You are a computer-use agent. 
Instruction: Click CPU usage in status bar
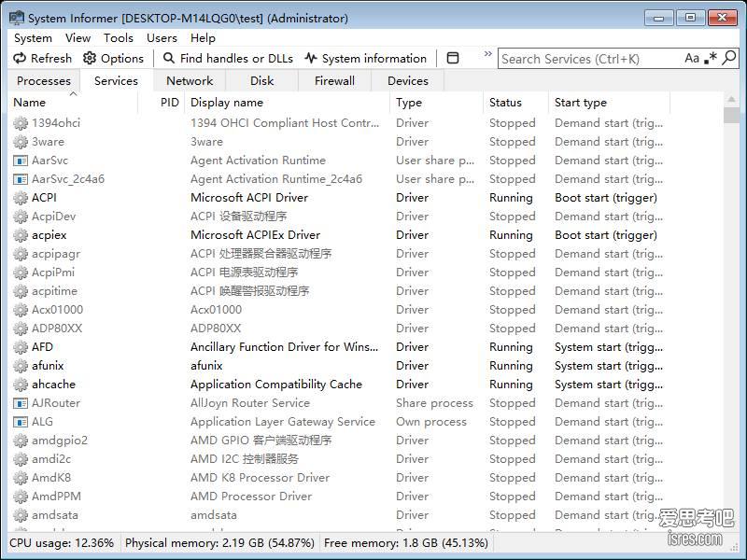coord(62,543)
